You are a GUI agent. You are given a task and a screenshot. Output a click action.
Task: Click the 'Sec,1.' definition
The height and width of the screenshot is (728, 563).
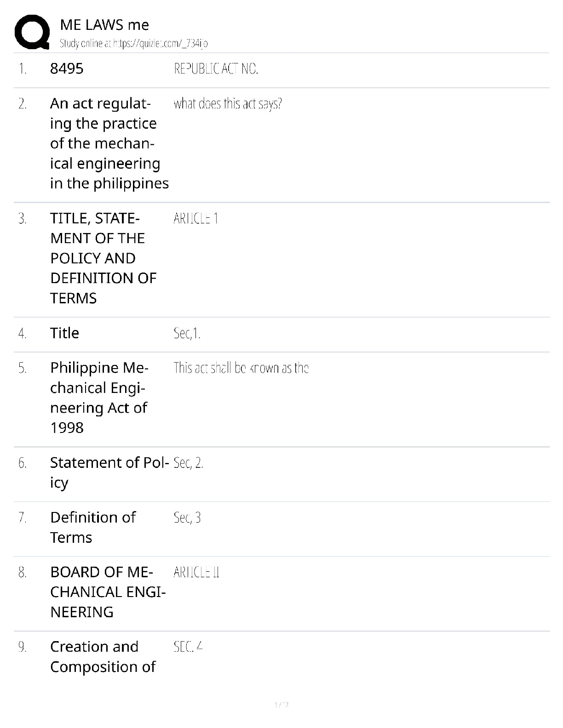[x=187, y=334]
